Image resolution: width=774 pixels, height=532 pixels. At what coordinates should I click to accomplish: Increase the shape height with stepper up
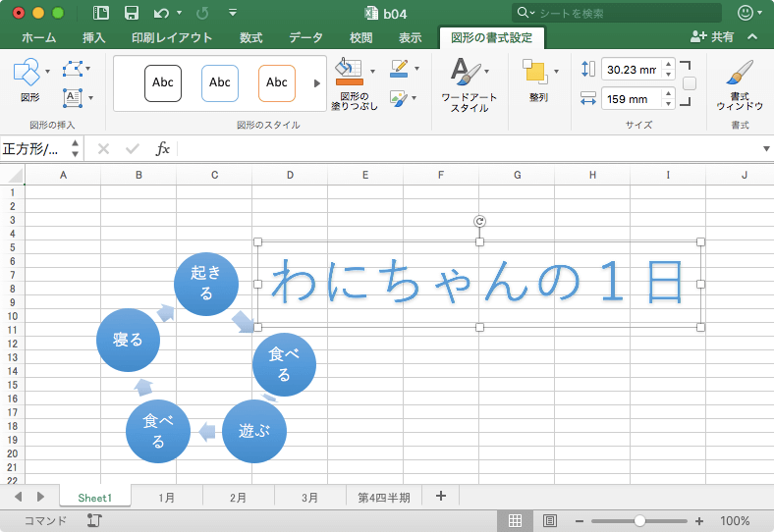tap(668, 64)
